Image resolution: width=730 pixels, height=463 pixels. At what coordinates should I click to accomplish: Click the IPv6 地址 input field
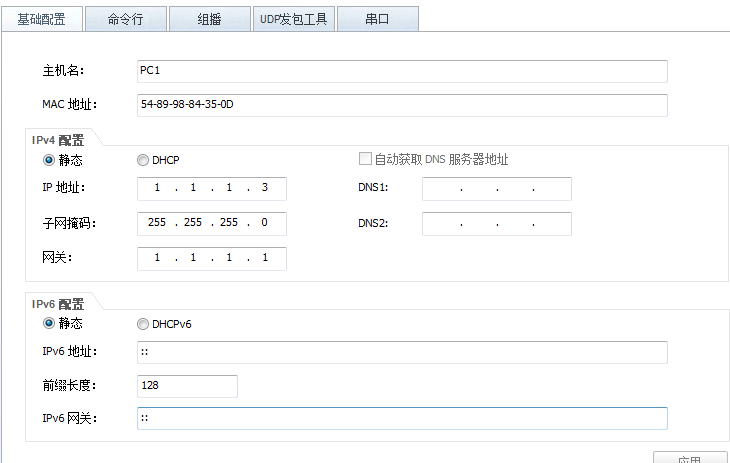point(402,352)
